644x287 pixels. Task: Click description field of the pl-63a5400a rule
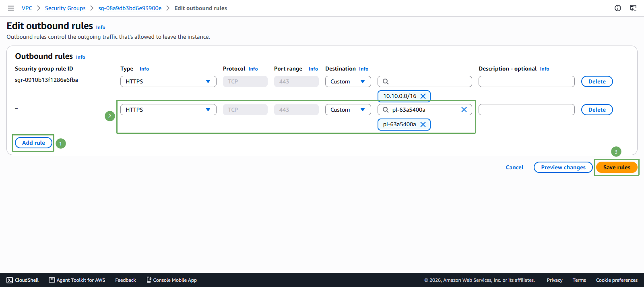click(x=526, y=110)
